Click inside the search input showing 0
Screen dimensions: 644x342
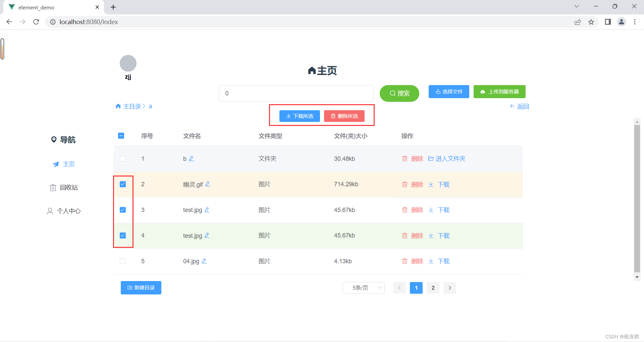(x=296, y=93)
